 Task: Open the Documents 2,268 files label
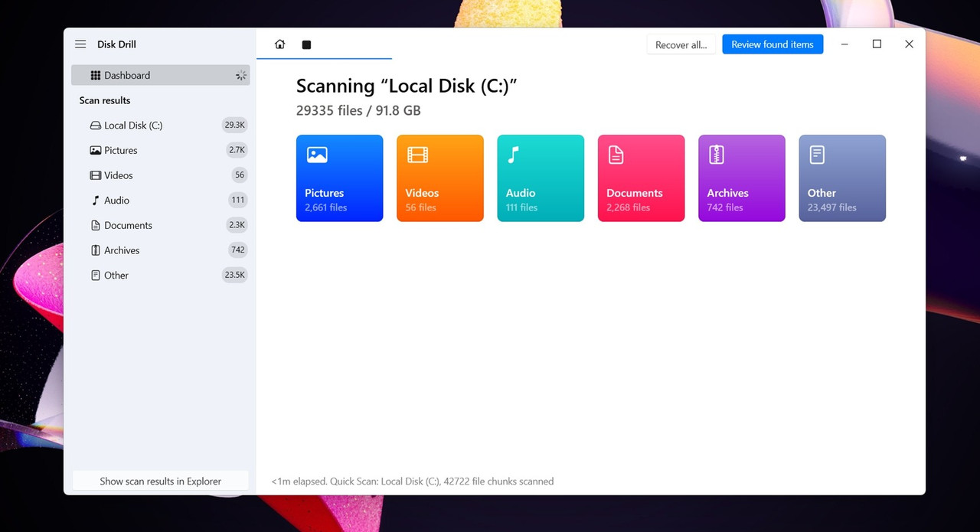[x=629, y=207]
